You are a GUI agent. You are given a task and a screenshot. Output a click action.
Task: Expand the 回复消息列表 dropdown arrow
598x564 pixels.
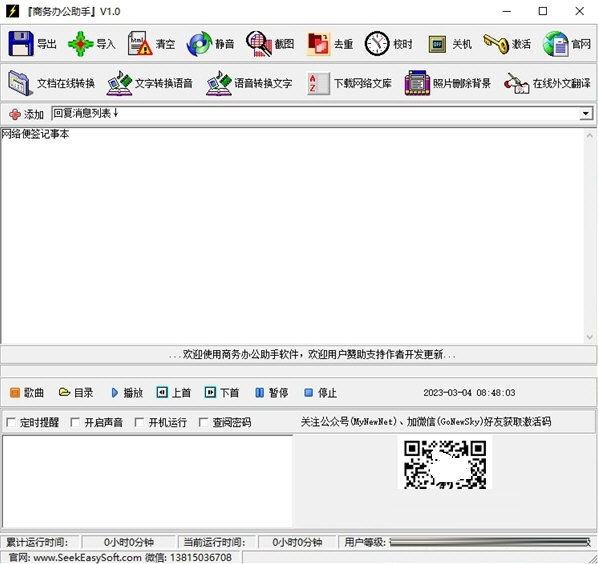[586, 113]
